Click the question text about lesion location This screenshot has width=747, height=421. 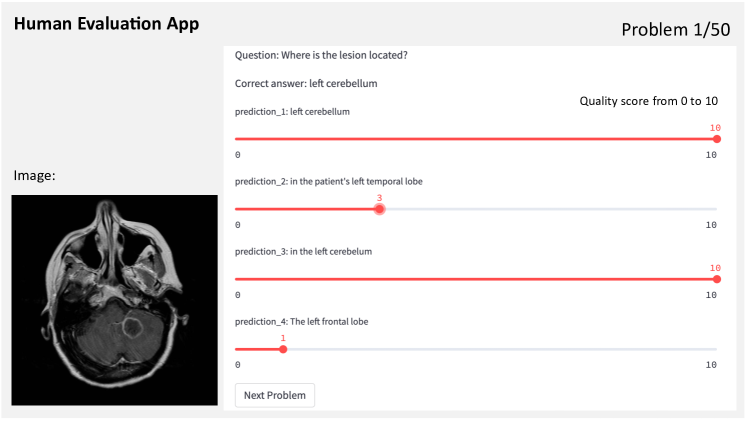321,55
